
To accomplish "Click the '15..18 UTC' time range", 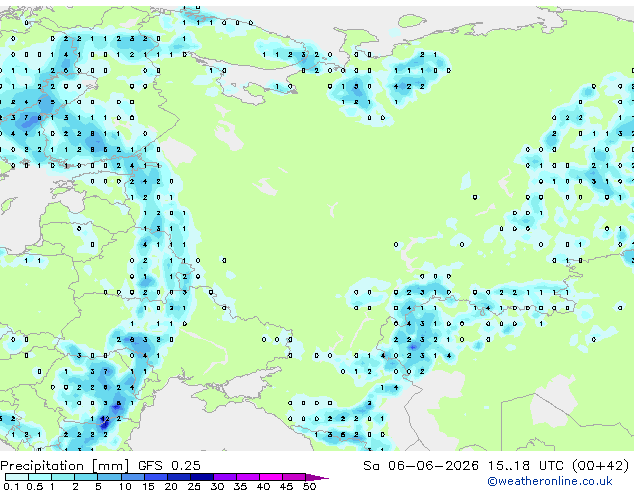I will [x=525, y=466].
